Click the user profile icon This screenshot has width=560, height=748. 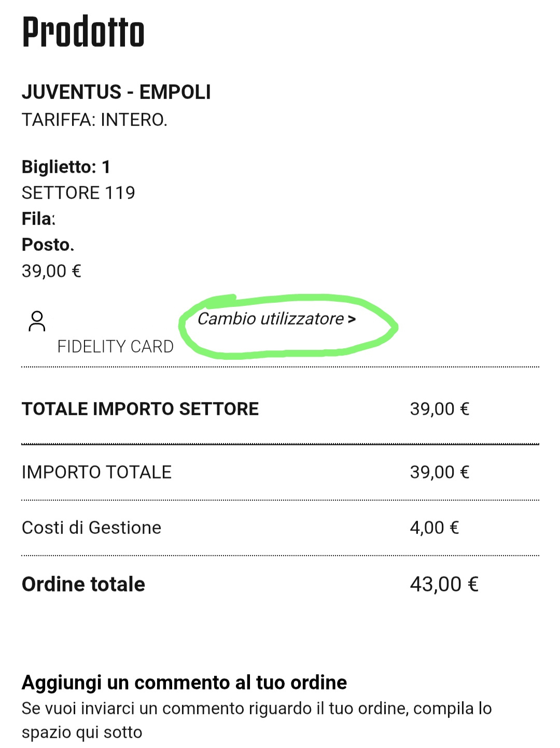click(37, 321)
